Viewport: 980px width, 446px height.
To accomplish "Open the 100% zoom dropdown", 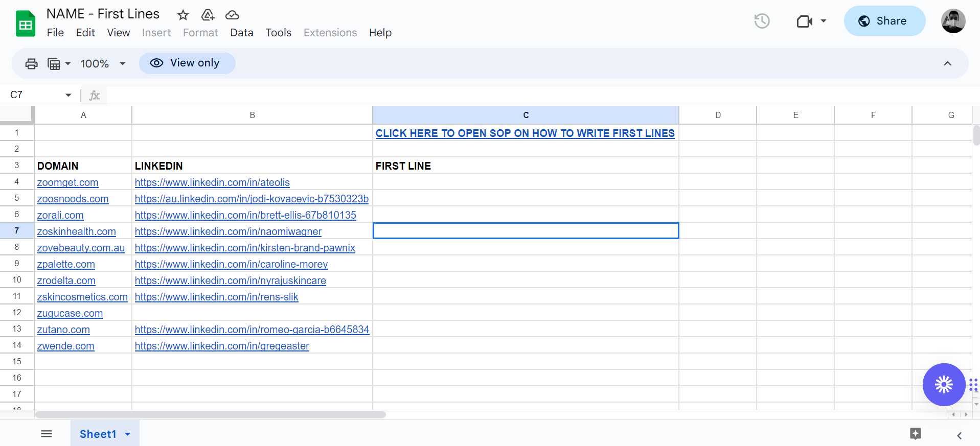I will (103, 63).
